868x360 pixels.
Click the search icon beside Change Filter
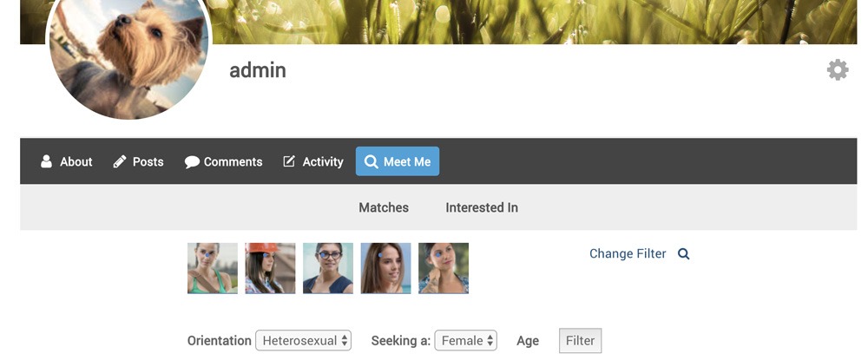pos(684,254)
